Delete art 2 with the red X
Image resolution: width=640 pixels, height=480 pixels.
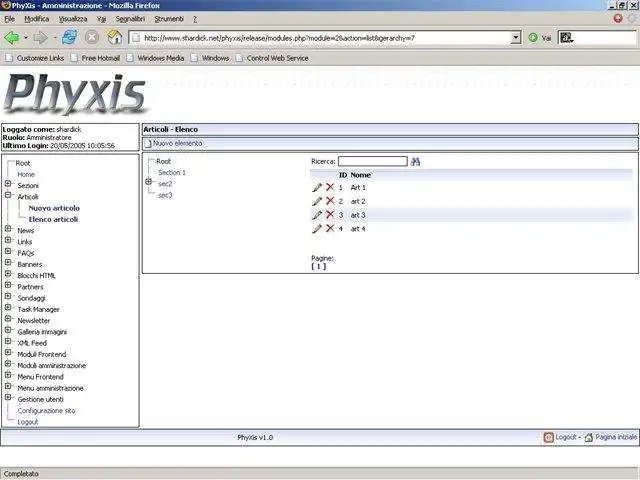pyautogui.click(x=330, y=201)
